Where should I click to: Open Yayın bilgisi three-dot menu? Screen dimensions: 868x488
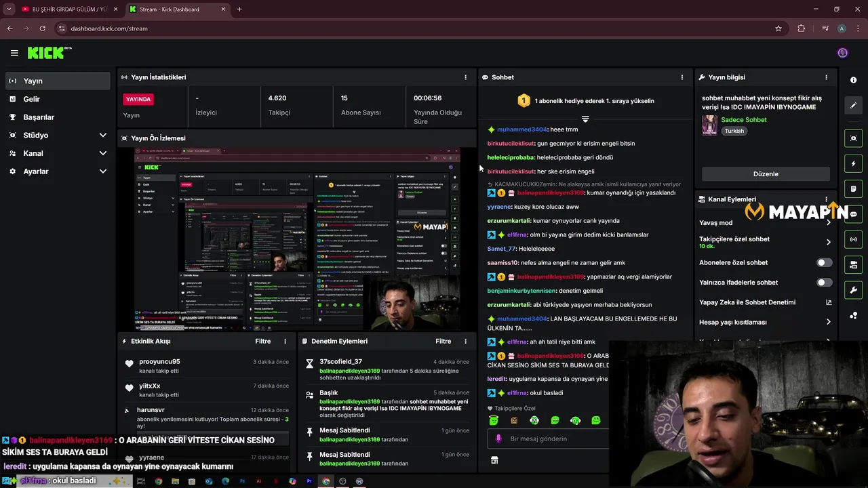(x=826, y=77)
